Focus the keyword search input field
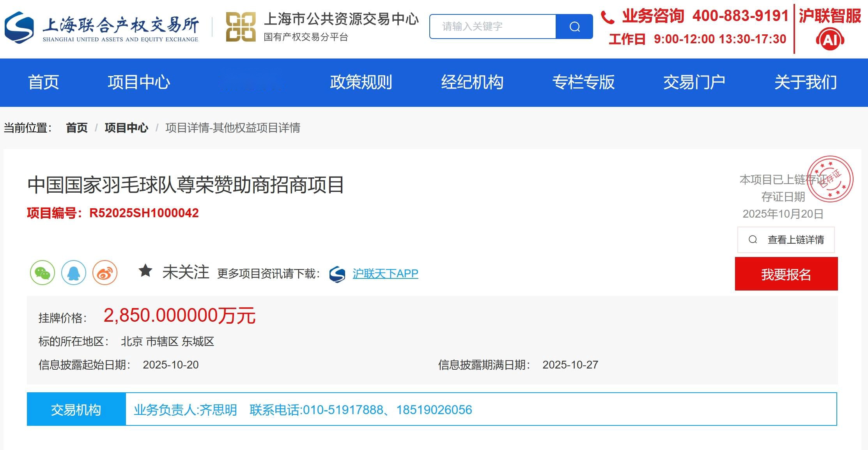 coord(492,27)
